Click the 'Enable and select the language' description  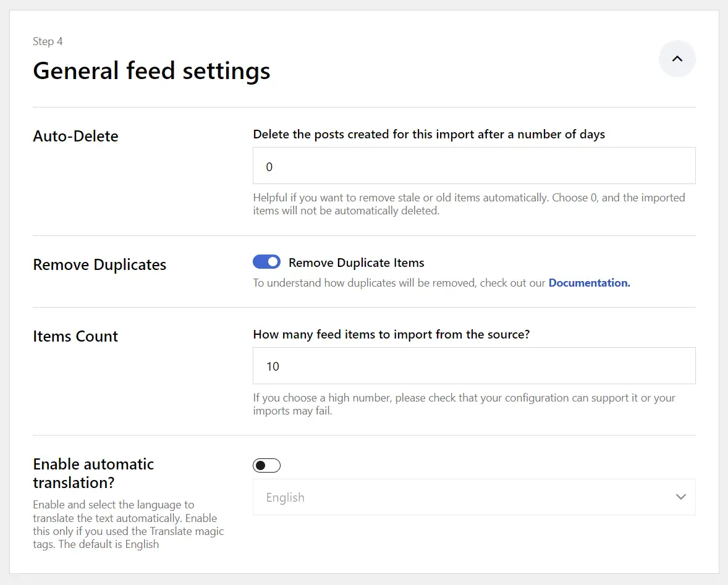click(x=128, y=524)
